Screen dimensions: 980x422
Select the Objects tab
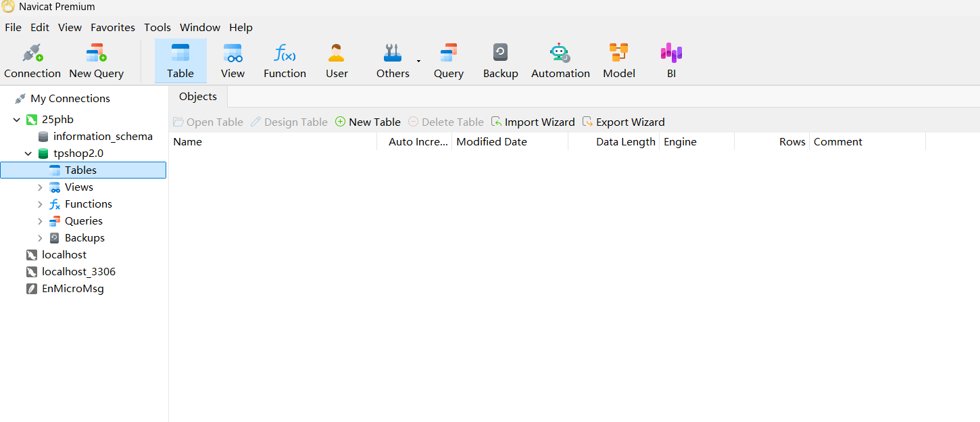[198, 97]
